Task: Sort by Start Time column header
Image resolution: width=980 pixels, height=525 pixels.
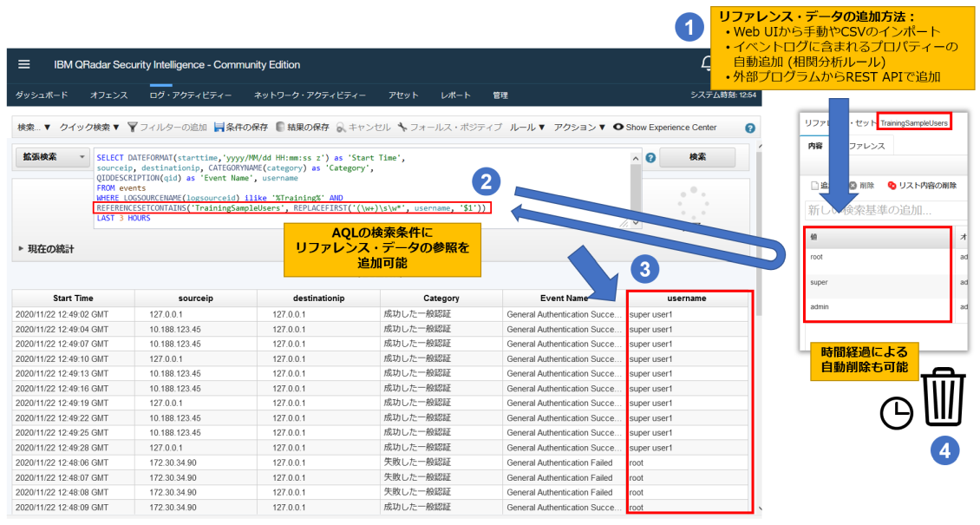Action: click(73, 299)
